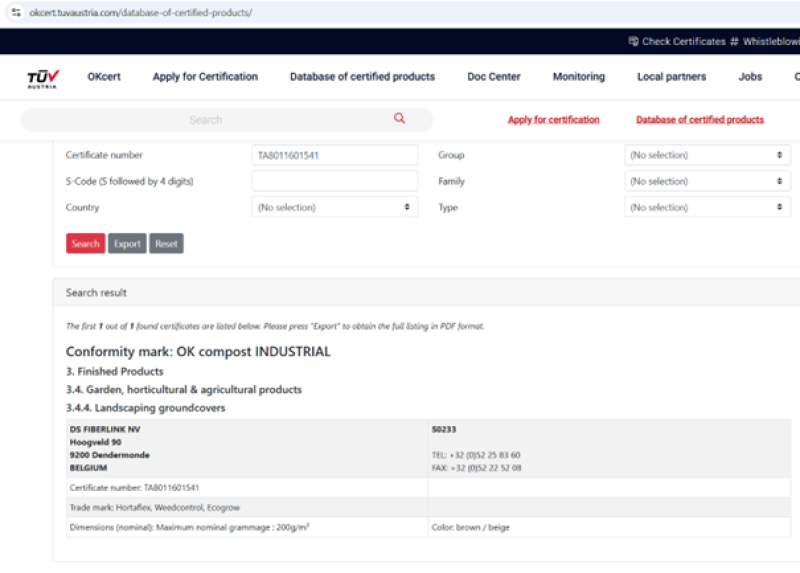Click the Reset button
This screenshot has height=573, width=800.
[x=166, y=243]
